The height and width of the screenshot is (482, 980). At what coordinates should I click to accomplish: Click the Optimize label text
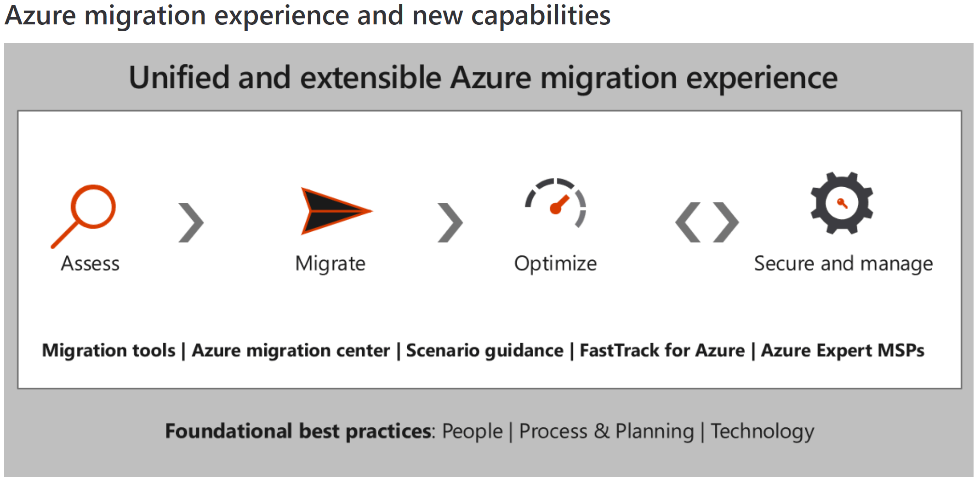pyautogui.click(x=555, y=264)
